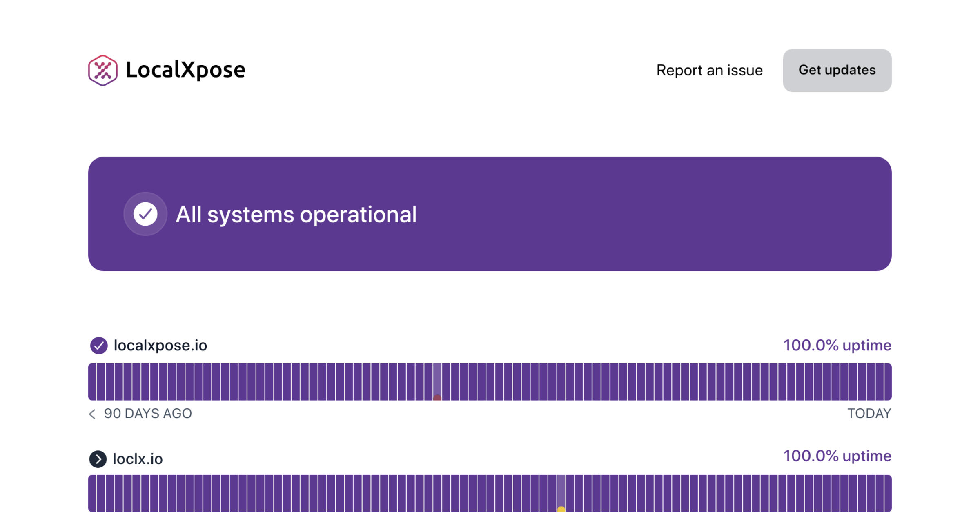The width and height of the screenshot is (980, 514).
Task: Select the localxpose.io monitor name
Action: pyautogui.click(x=160, y=346)
